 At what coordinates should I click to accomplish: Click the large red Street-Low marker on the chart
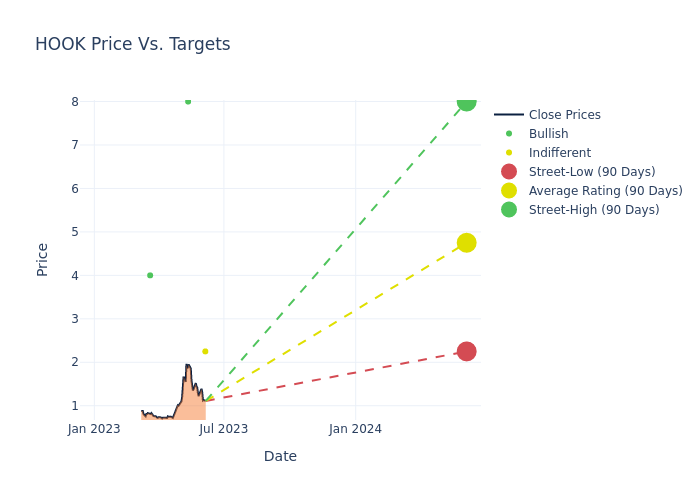pos(466,351)
